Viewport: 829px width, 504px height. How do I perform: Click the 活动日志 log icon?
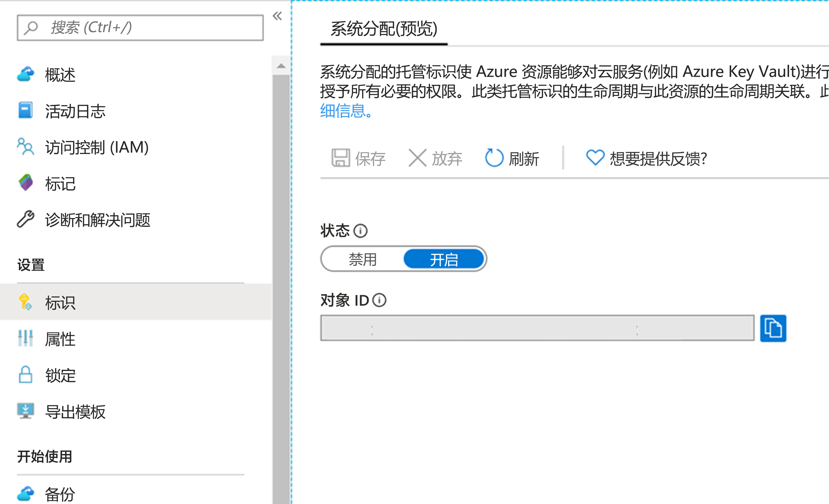point(26,110)
